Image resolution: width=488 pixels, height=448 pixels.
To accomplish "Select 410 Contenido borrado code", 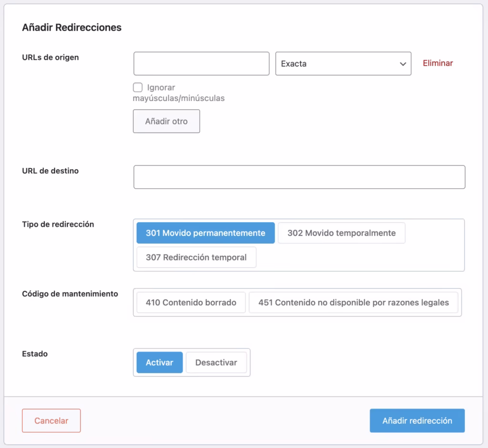I will point(191,302).
